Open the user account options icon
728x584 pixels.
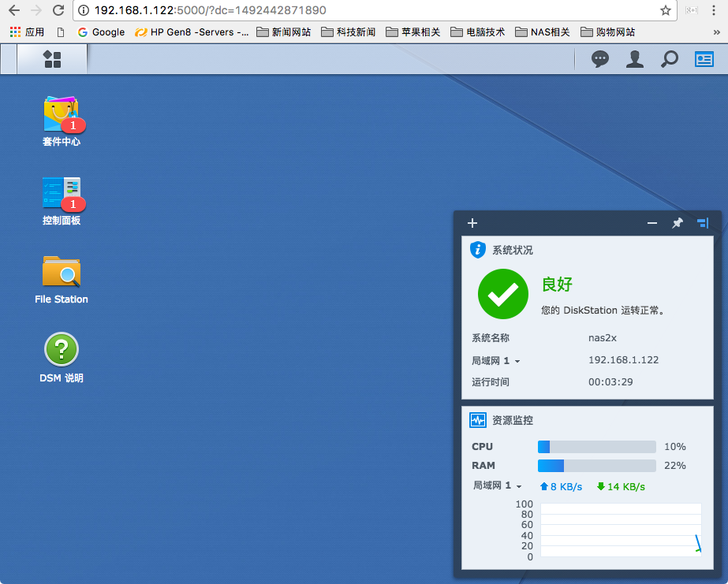[635, 59]
